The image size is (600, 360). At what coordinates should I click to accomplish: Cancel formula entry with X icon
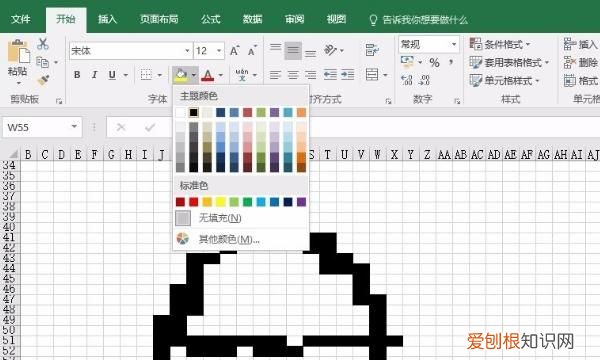pos(121,127)
